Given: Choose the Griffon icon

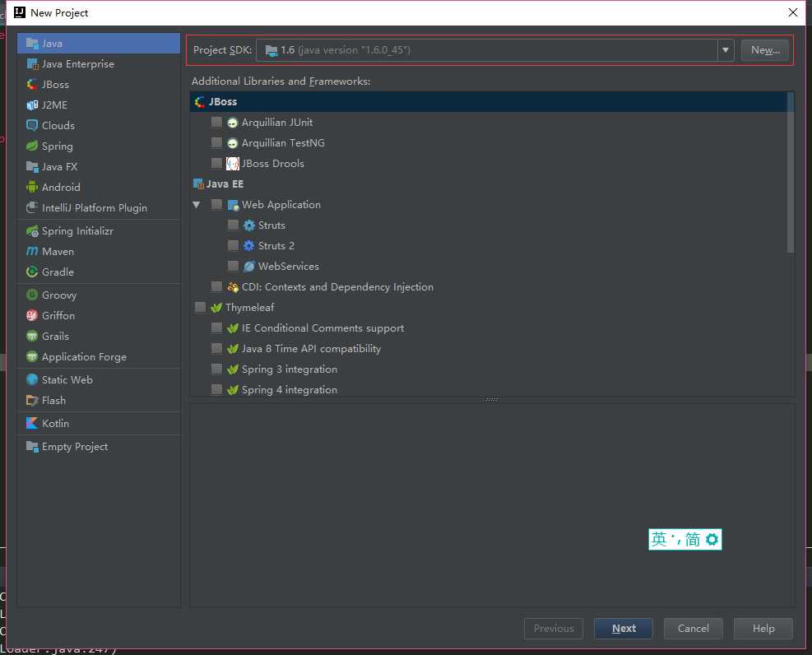Looking at the screenshot, I should pos(32,315).
